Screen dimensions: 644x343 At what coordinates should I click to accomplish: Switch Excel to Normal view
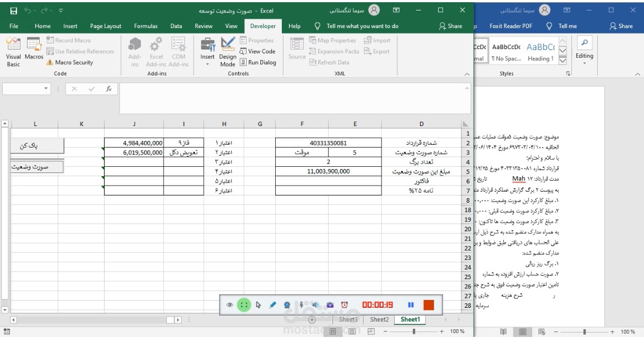(332, 331)
